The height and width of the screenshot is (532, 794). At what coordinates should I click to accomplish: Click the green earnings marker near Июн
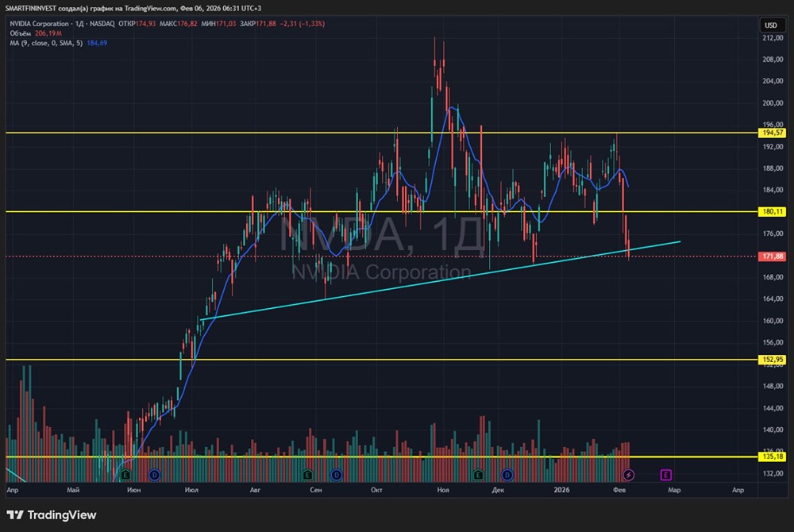pos(125,475)
